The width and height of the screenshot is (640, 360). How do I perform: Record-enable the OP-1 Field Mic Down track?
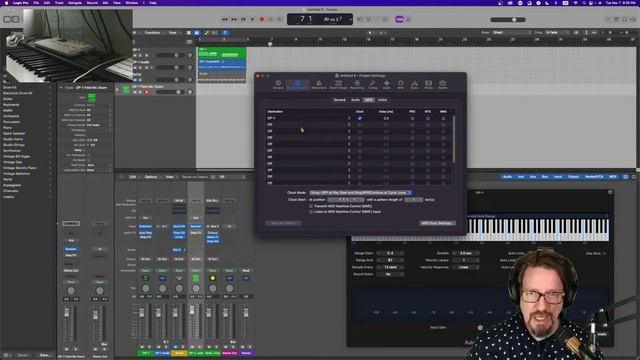point(147,92)
